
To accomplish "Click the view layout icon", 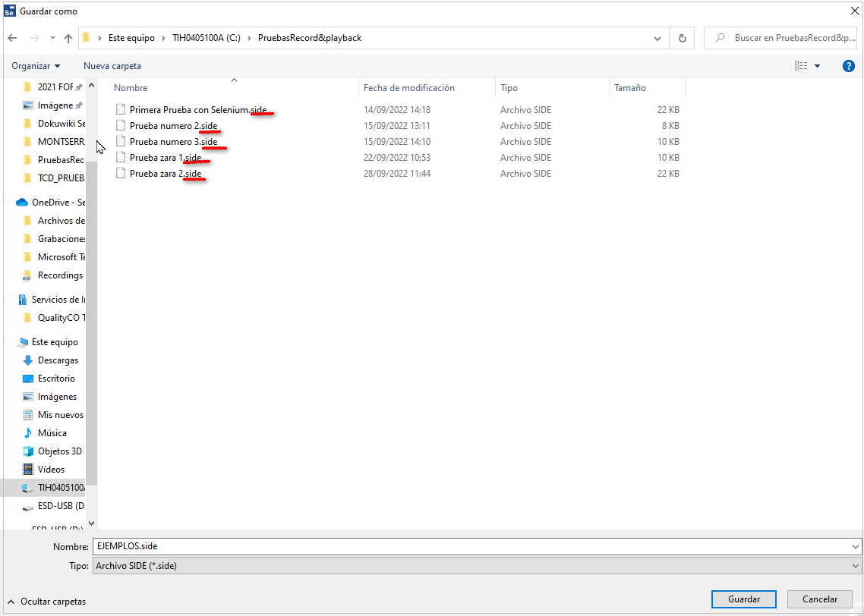I will coord(800,66).
